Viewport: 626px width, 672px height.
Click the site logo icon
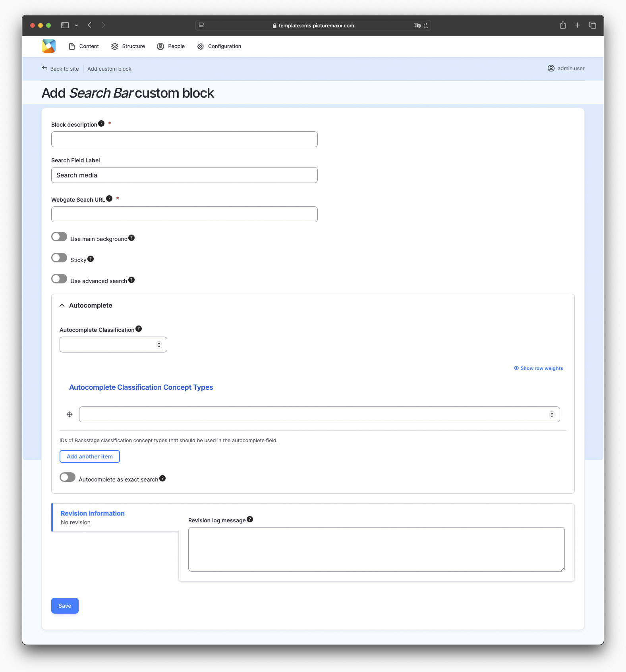[x=48, y=46]
